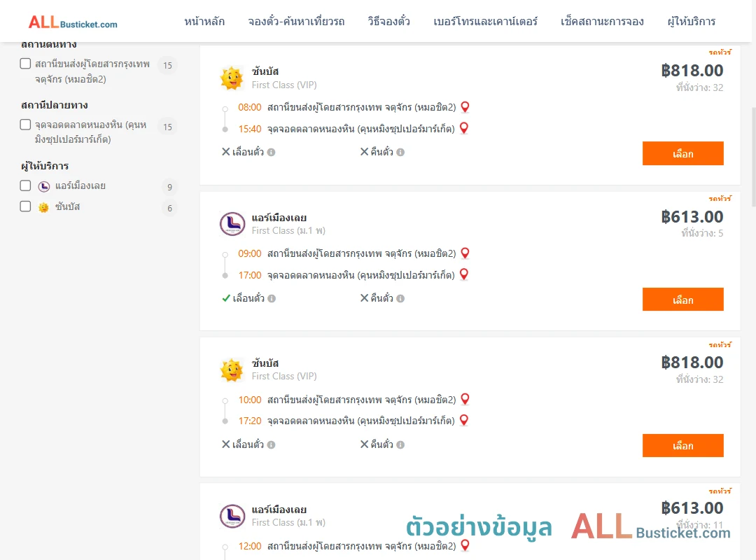The image size is (756, 560).
Task: Click the ฿818.00 price on 08:00 trip
Action: (x=692, y=71)
